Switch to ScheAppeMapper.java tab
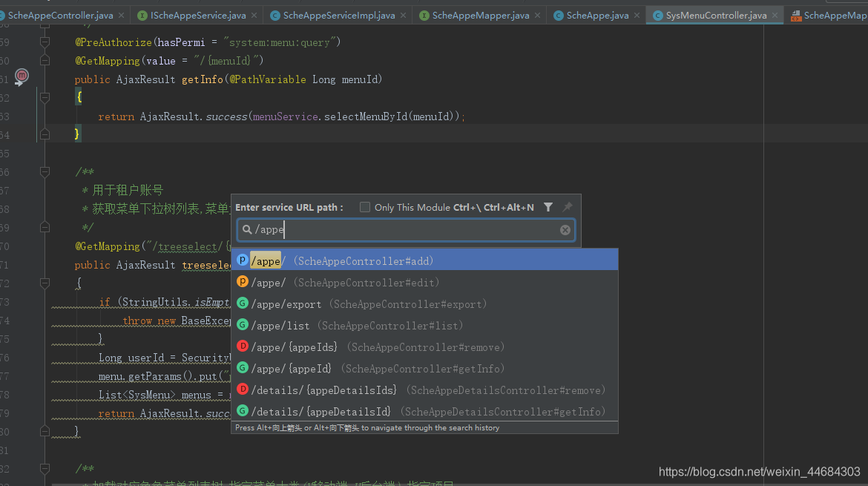The height and width of the screenshot is (486, 868). tap(481, 16)
